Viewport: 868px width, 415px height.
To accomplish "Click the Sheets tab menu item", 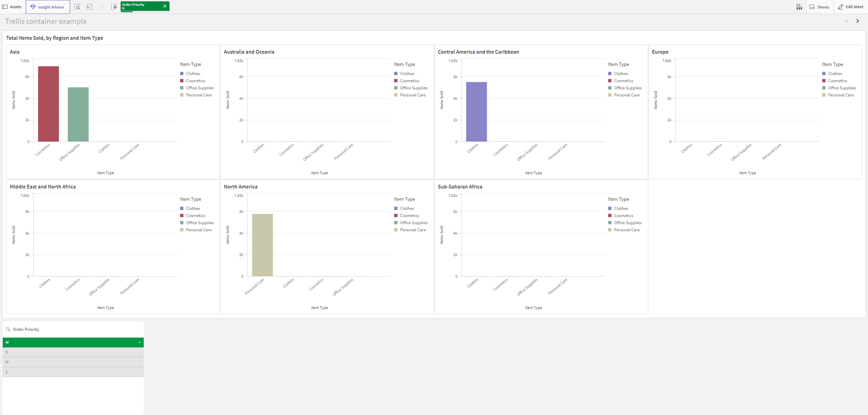I will tap(821, 7).
